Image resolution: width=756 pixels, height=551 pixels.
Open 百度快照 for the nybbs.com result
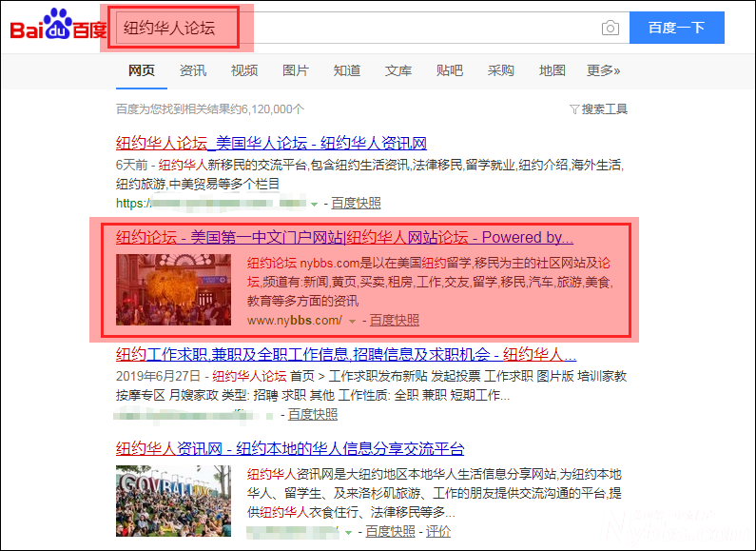(x=395, y=321)
